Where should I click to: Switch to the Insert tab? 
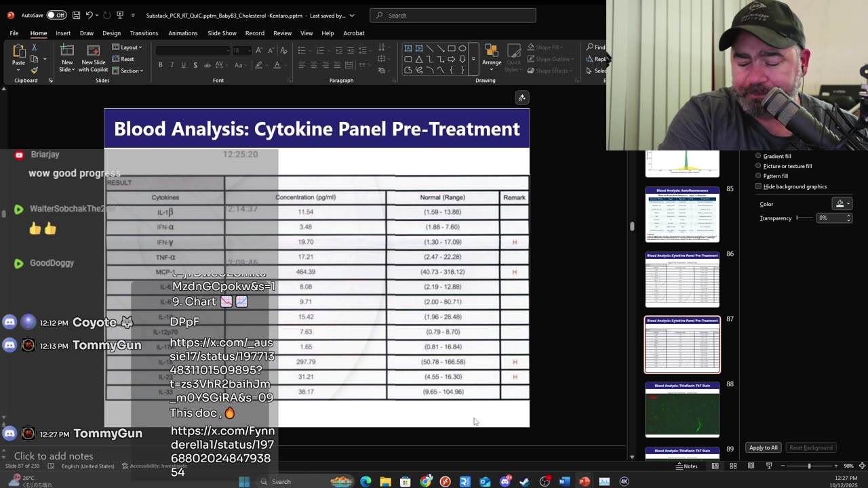pyautogui.click(x=63, y=33)
